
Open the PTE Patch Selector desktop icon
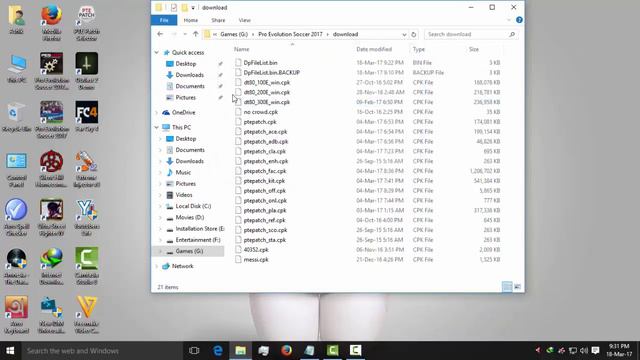[x=87, y=22]
